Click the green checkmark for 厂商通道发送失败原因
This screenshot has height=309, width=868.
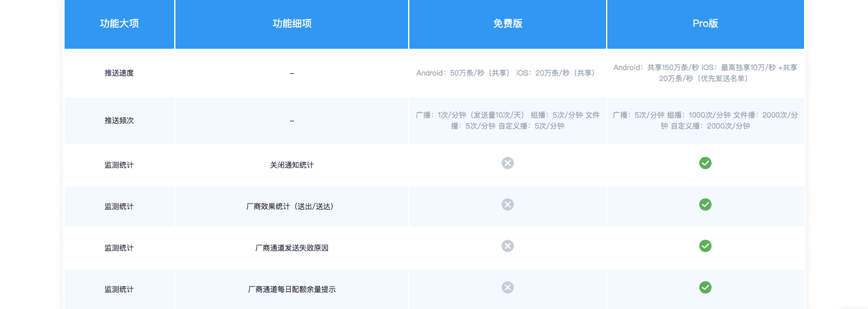[x=705, y=246]
